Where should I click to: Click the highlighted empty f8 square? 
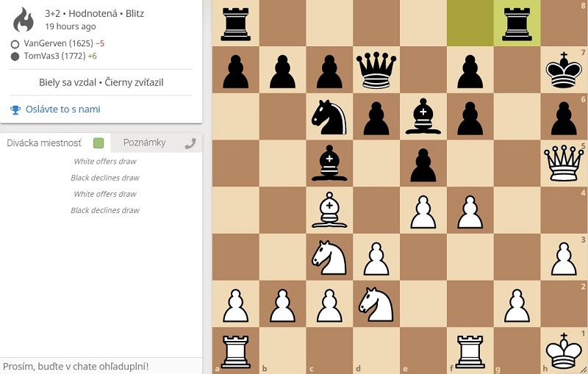pyautogui.click(x=470, y=22)
